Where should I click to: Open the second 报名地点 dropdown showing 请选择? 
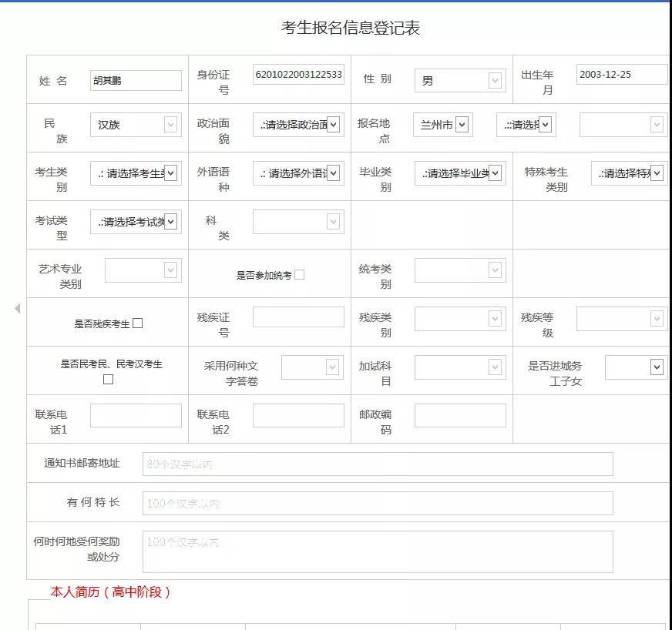pos(526,125)
